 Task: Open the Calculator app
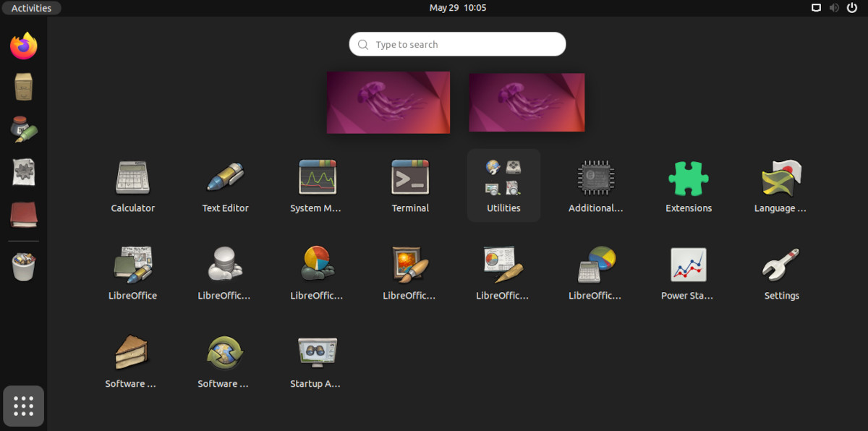click(x=132, y=177)
